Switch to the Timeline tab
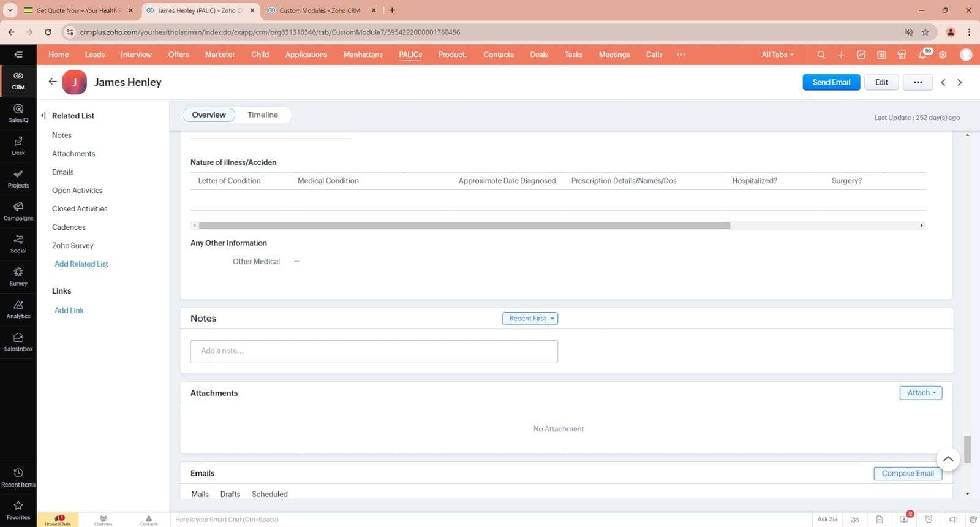The height and width of the screenshot is (527, 980). pyautogui.click(x=263, y=115)
